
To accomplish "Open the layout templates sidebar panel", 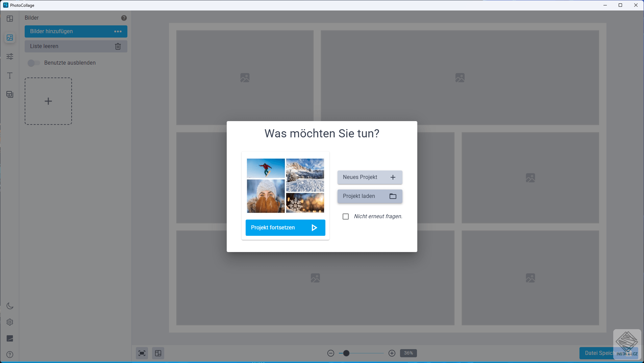I will tap(10, 19).
